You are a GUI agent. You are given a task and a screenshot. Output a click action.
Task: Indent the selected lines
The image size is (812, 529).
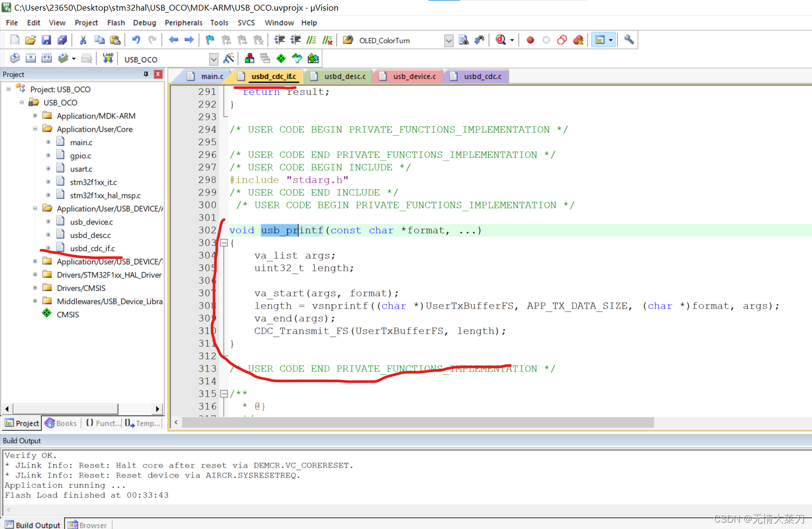[x=279, y=40]
